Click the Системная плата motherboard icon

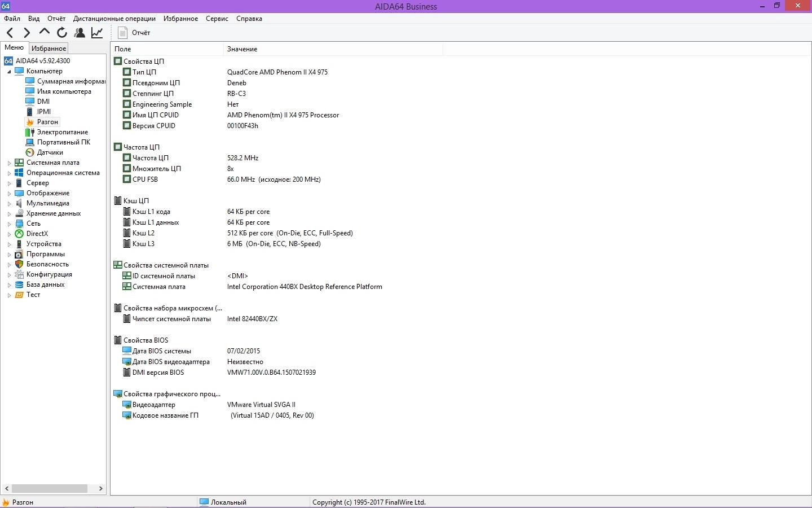pyautogui.click(x=19, y=163)
